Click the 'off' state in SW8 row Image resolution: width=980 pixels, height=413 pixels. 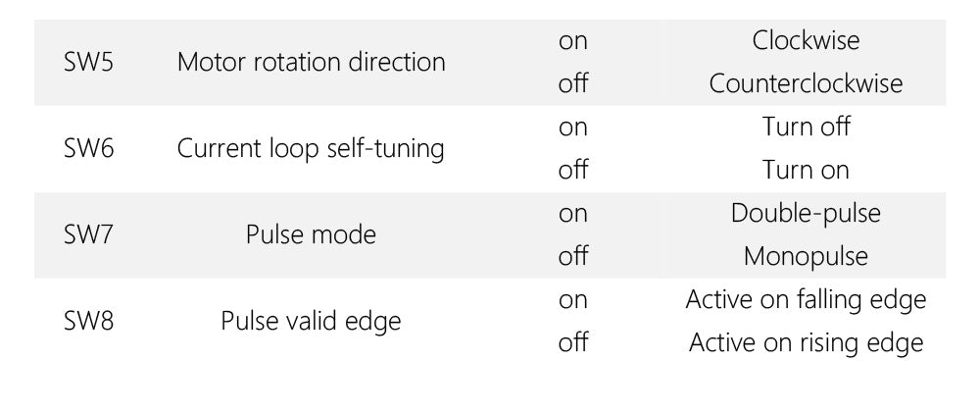click(573, 342)
